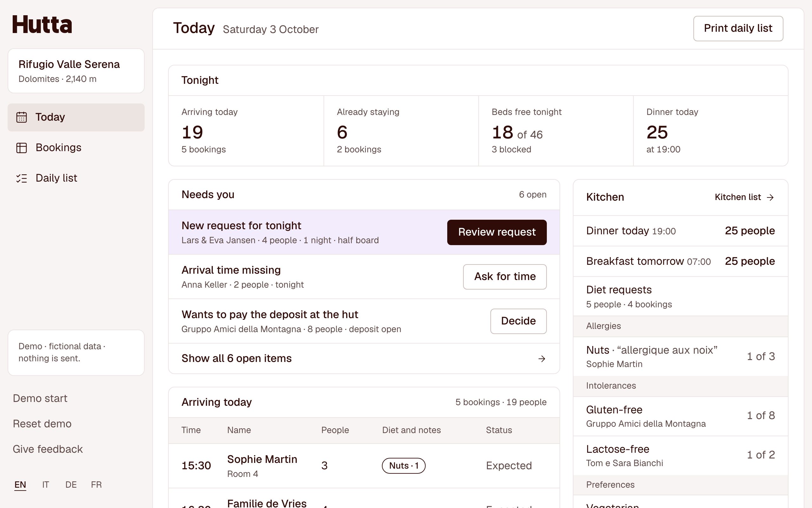The height and width of the screenshot is (508, 812).
Task: Click the Nuts allergy row for Sophie Martin
Action: coord(680,357)
